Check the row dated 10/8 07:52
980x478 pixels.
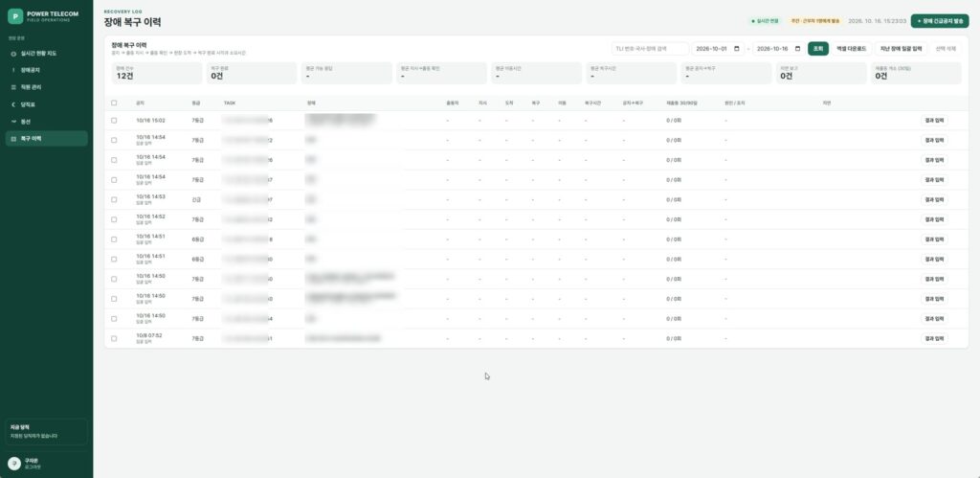[x=114, y=338]
